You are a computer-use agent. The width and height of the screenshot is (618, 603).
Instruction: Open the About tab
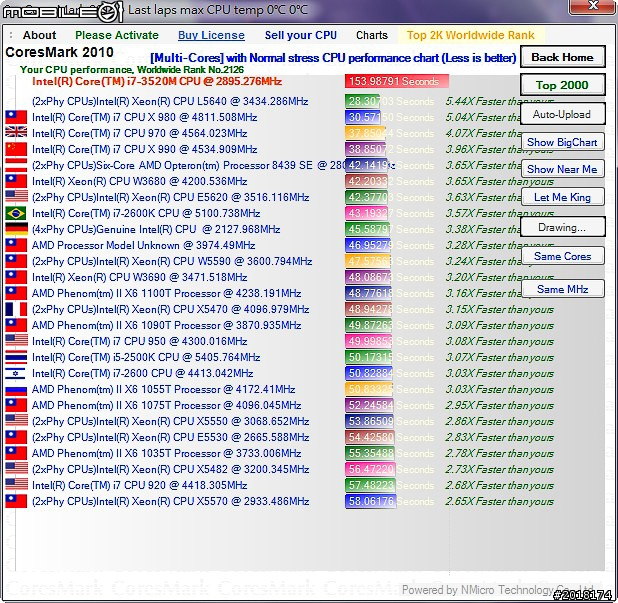[x=39, y=35]
